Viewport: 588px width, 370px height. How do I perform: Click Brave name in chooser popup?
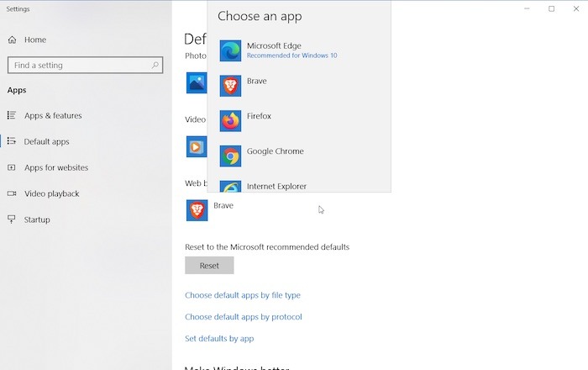coord(256,81)
